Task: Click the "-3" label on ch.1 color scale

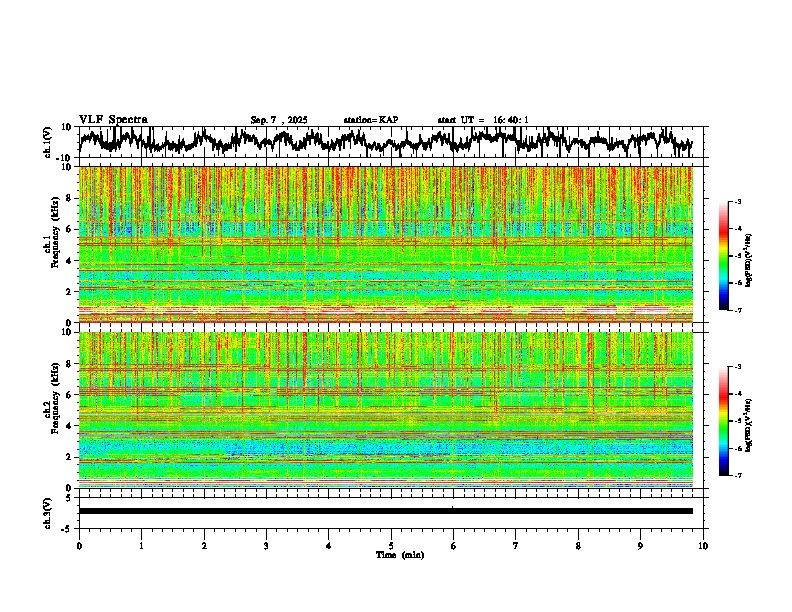Action: click(738, 201)
